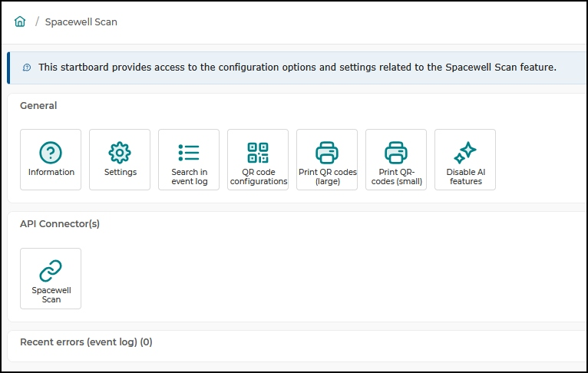The height and width of the screenshot is (373, 588).
Task: Expand the Recent errors (event log) section
Action: tap(86, 342)
